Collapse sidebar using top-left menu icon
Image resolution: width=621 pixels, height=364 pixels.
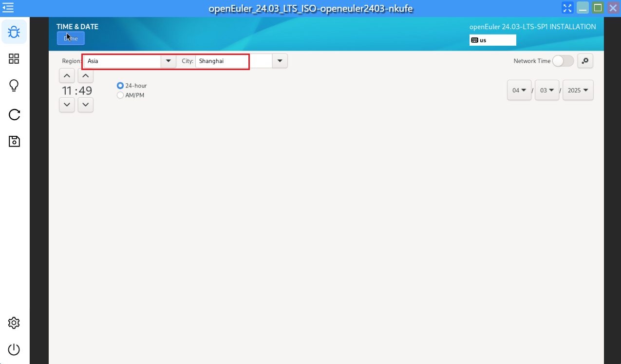(7, 7)
